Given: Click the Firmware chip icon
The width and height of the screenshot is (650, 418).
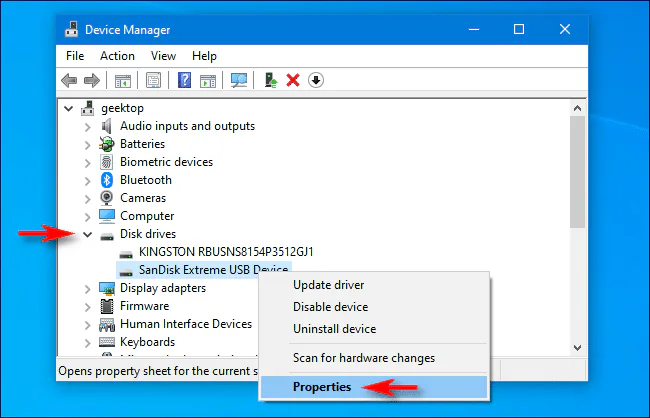Looking at the screenshot, I should [107, 306].
